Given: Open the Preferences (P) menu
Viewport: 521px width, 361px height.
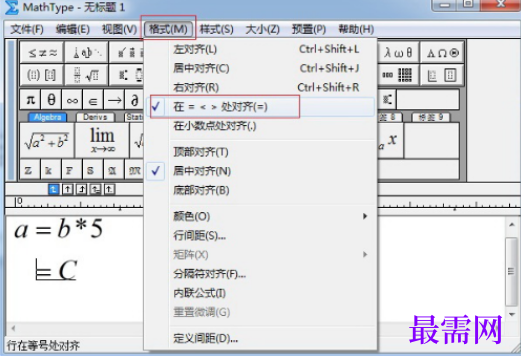Looking at the screenshot, I should click(309, 29).
